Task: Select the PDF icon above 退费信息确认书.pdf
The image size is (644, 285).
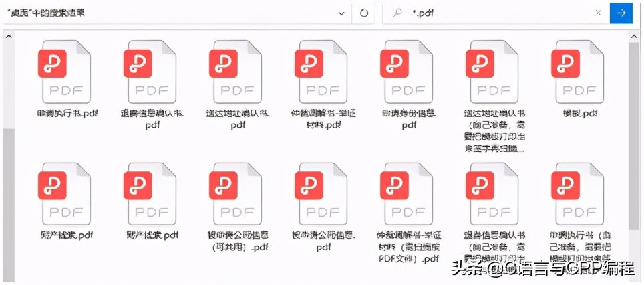Action: pos(150,72)
